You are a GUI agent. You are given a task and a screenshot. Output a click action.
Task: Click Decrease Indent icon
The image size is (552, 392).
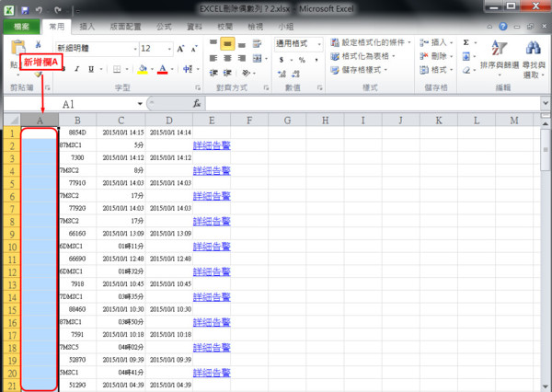[213, 73]
